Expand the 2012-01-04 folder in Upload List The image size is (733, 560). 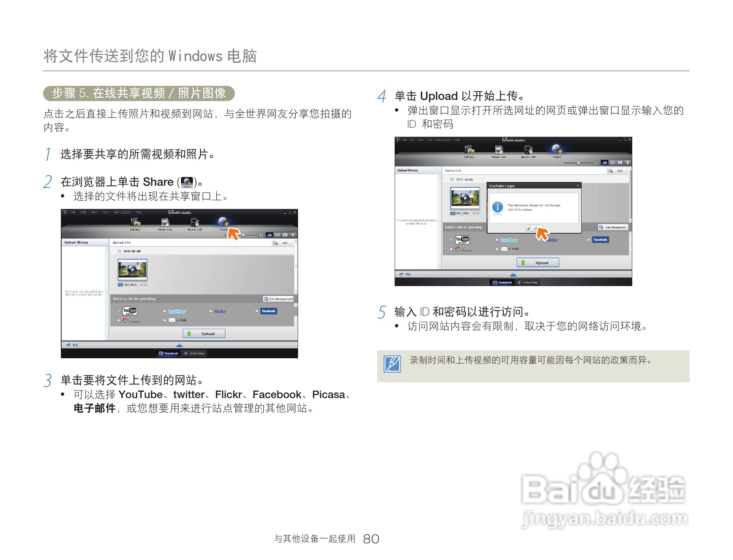tap(119, 251)
